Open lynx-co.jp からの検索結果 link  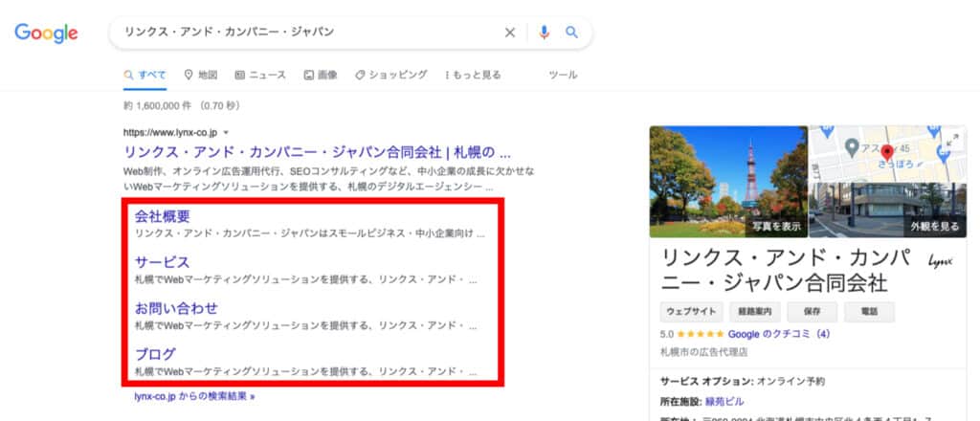[x=194, y=396]
